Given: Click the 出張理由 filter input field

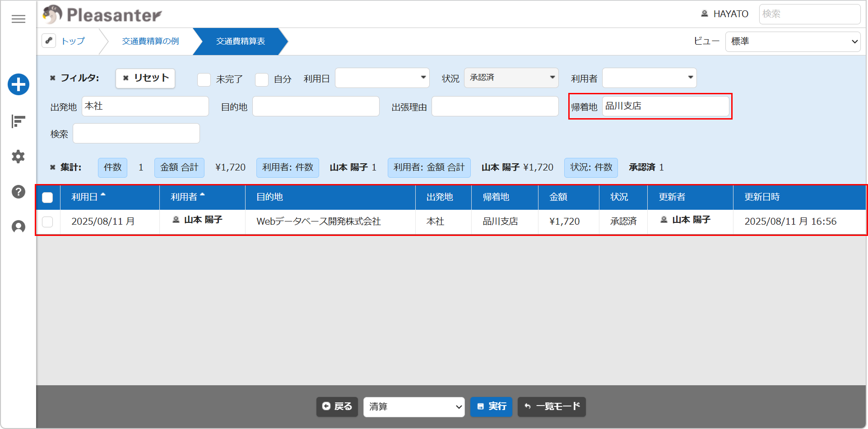Looking at the screenshot, I should tap(495, 106).
